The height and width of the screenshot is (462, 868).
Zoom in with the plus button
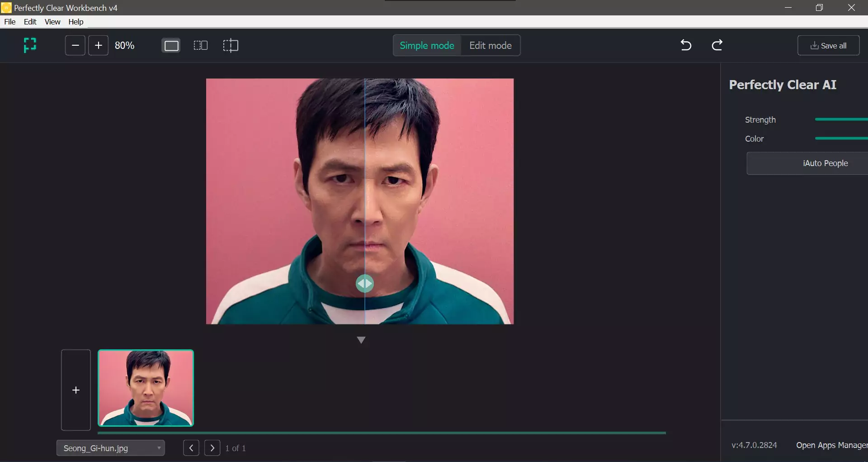98,45
